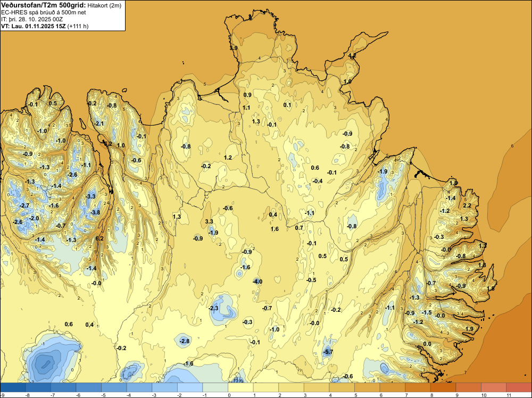Click the temperature value '-0.4' on the map
This screenshot has height=398, width=532.
point(318,181)
